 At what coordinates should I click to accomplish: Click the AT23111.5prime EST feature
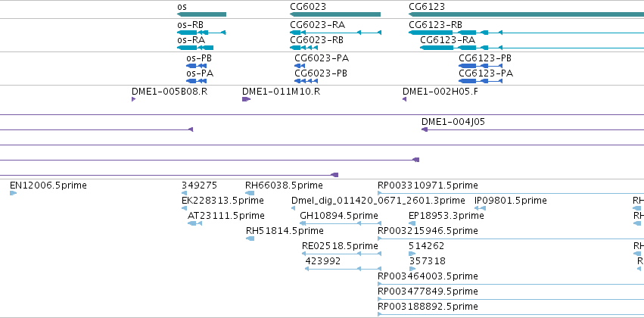(194, 223)
